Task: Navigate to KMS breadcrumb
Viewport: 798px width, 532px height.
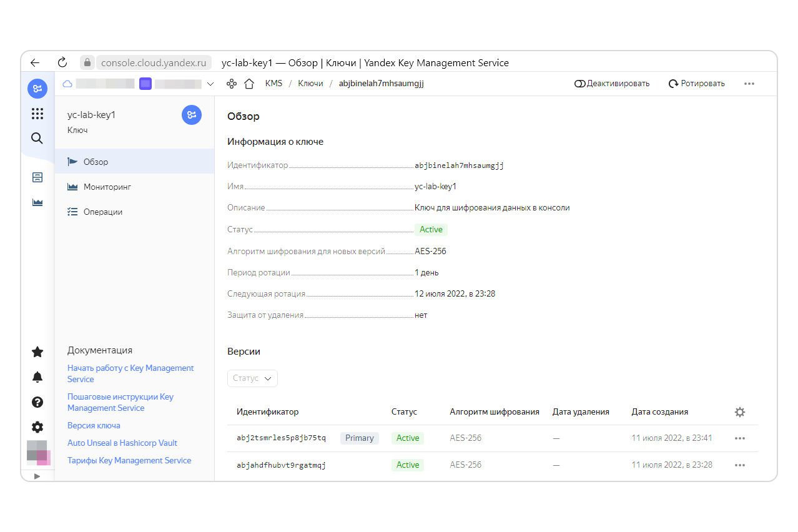Action: 273,84
